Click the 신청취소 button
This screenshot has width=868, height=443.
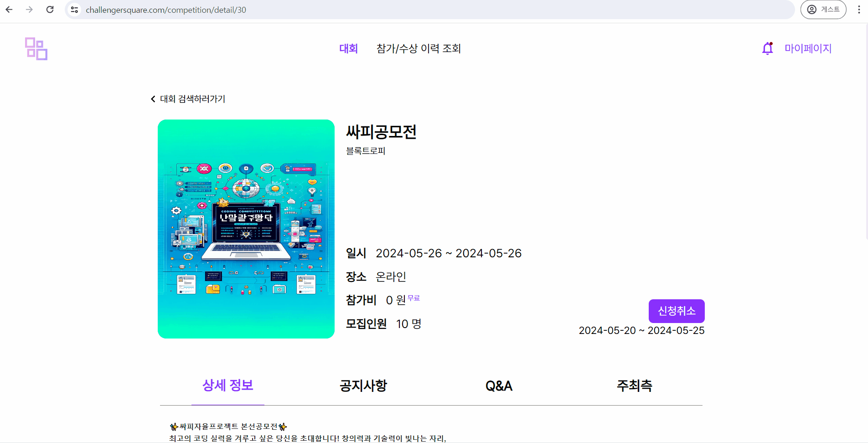(677, 311)
